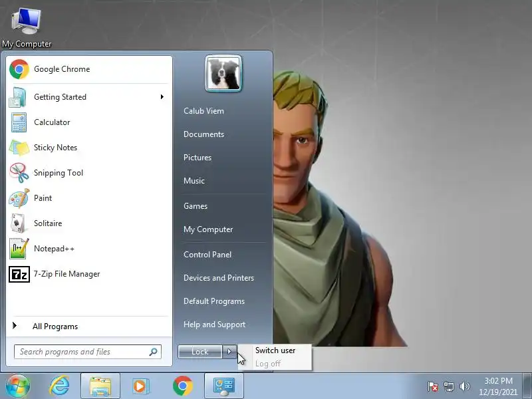Start the Snipping Tool
Screen dimensions: 532x399
(88, 173)
